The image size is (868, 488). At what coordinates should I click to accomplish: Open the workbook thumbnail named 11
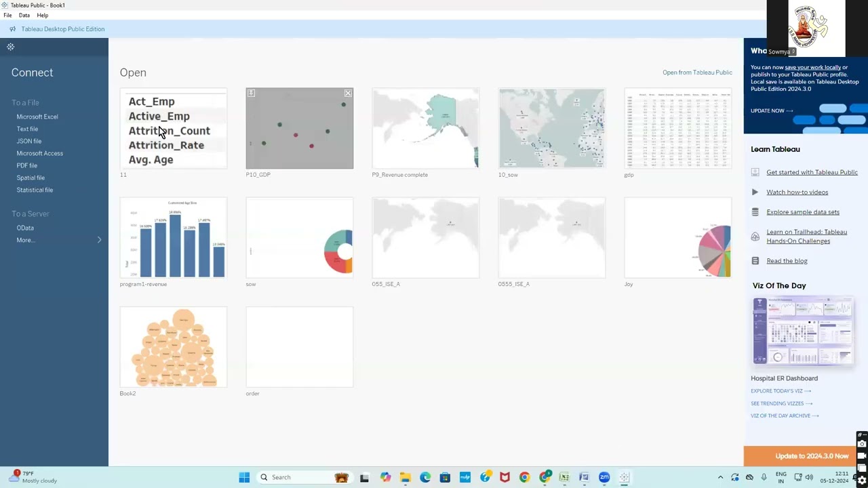pyautogui.click(x=174, y=128)
